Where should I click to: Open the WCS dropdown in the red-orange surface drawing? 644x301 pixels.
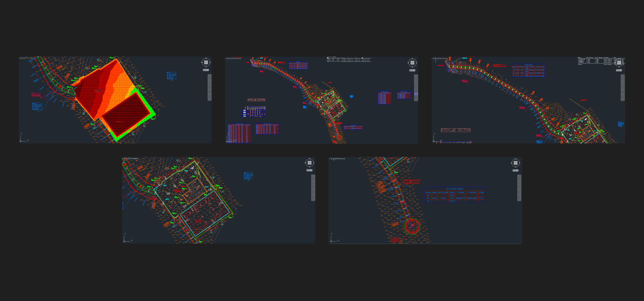coord(206,70)
